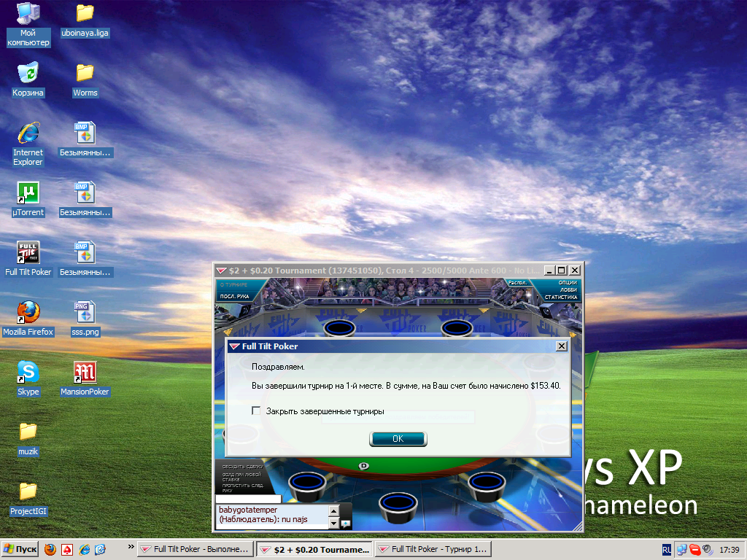Minimize the tournament table window

click(549, 271)
